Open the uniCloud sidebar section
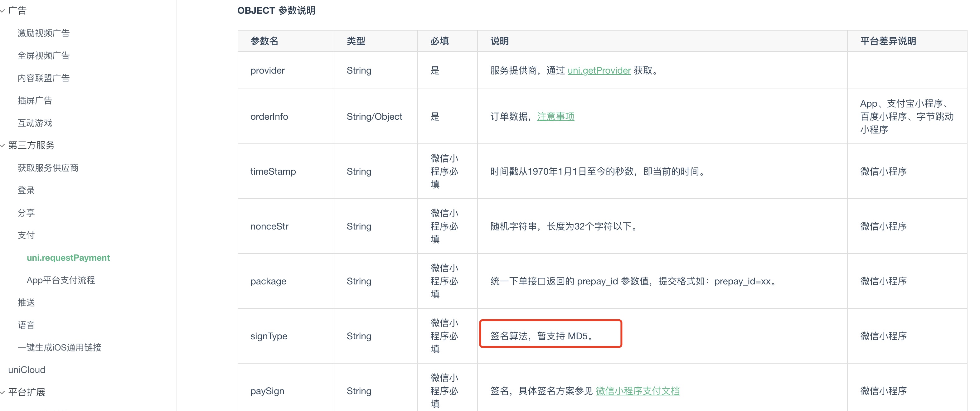The image size is (980, 411). coord(27,370)
